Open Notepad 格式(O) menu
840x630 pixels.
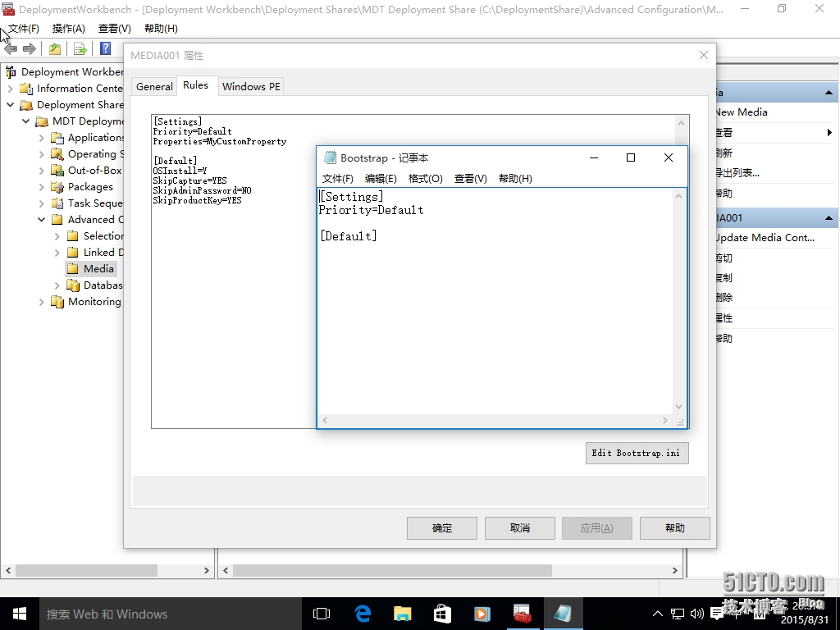(426, 178)
